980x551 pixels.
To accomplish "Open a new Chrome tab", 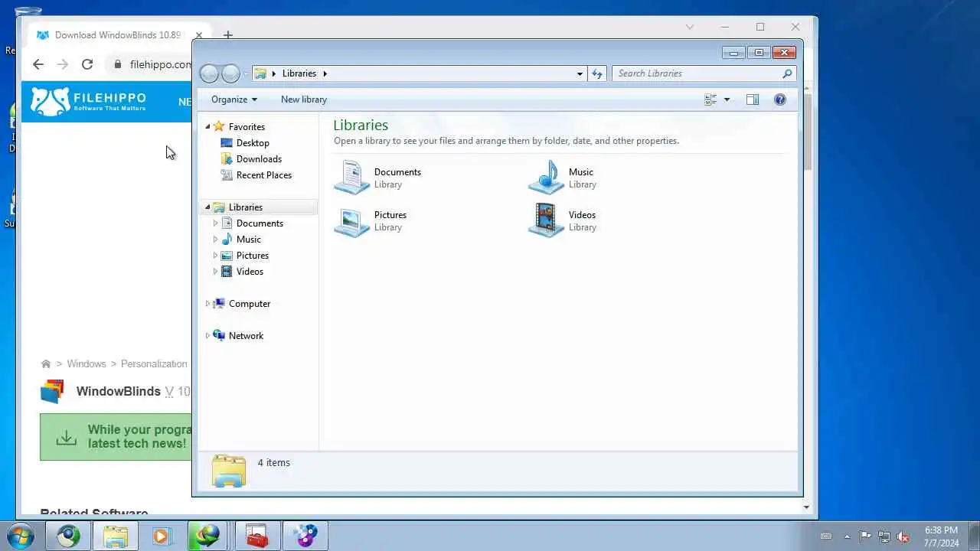I will pos(227,35).
